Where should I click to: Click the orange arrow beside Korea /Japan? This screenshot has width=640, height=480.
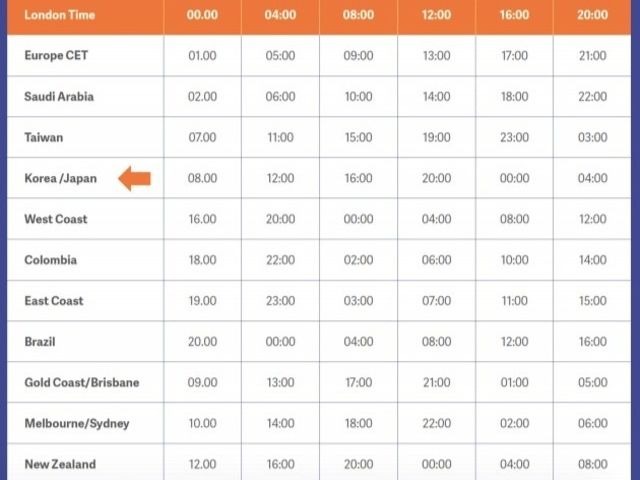(135, 178)
